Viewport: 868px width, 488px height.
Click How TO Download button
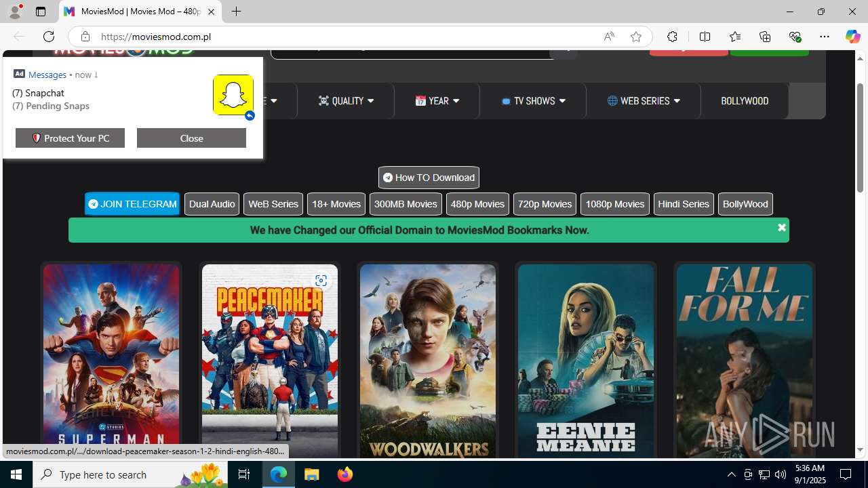pos(429,178)
